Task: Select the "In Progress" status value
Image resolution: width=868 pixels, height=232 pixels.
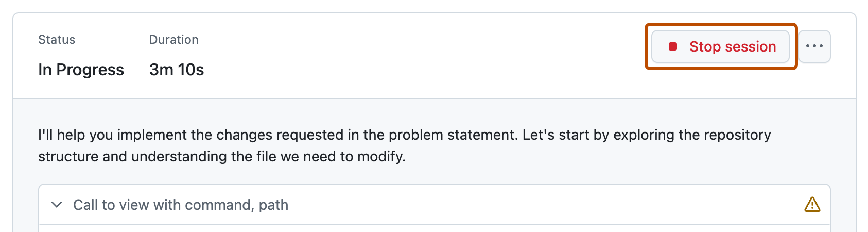Action: point(81,70)
